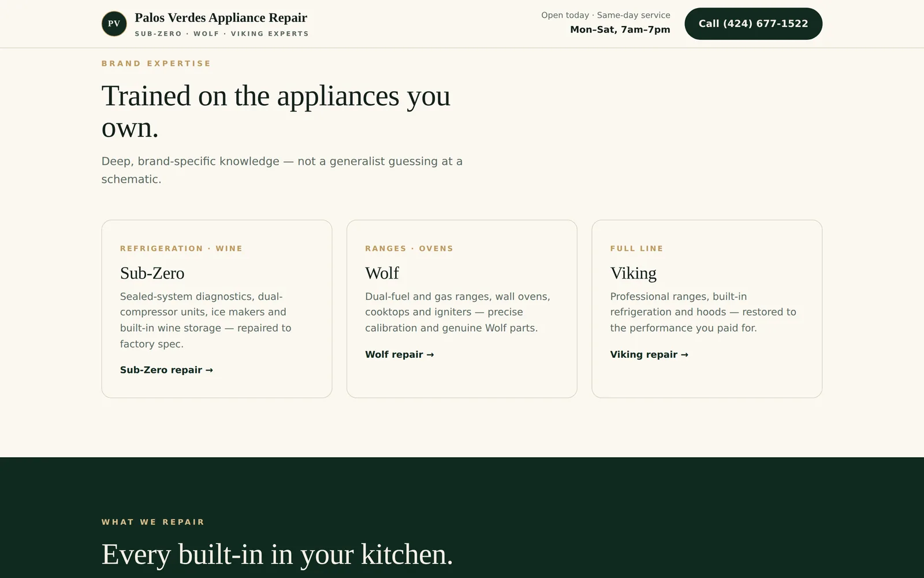Follow the Wolf repair link
Screen dimensions: 924x578
pos(399,354)
